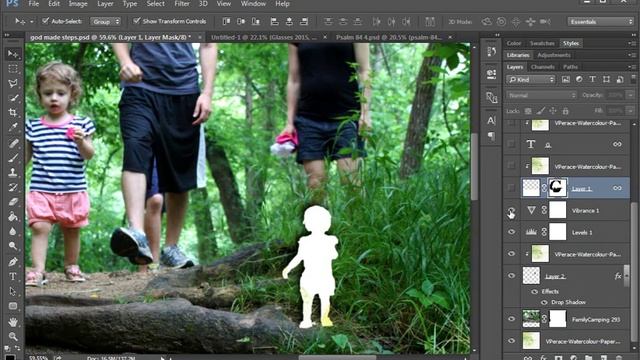This screenshot has height=360, width=640.
Task: Open the Move tool preset picker arrow
Action: [31, 21]
